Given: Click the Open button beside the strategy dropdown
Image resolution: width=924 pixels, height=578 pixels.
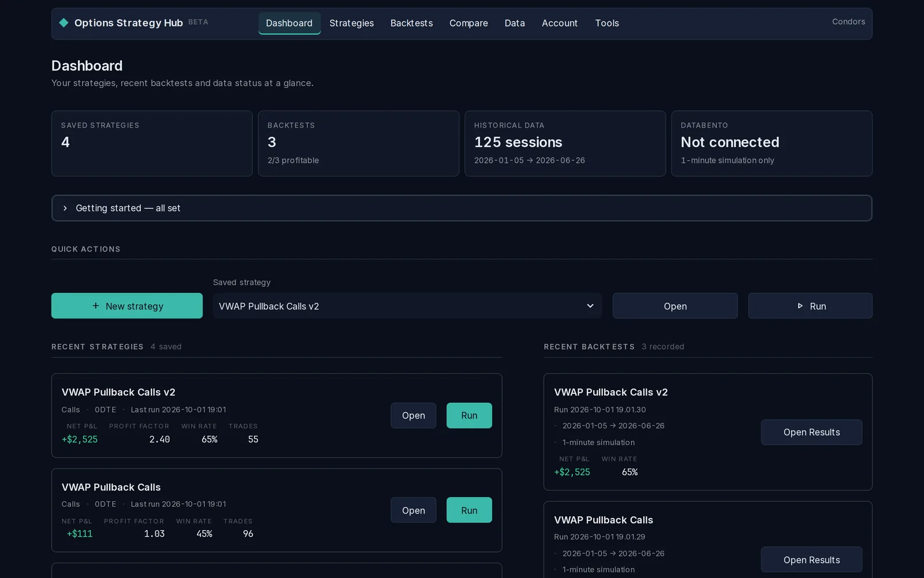Looking at the screenshot, I should pyautogui.click(x=675, y=306).
